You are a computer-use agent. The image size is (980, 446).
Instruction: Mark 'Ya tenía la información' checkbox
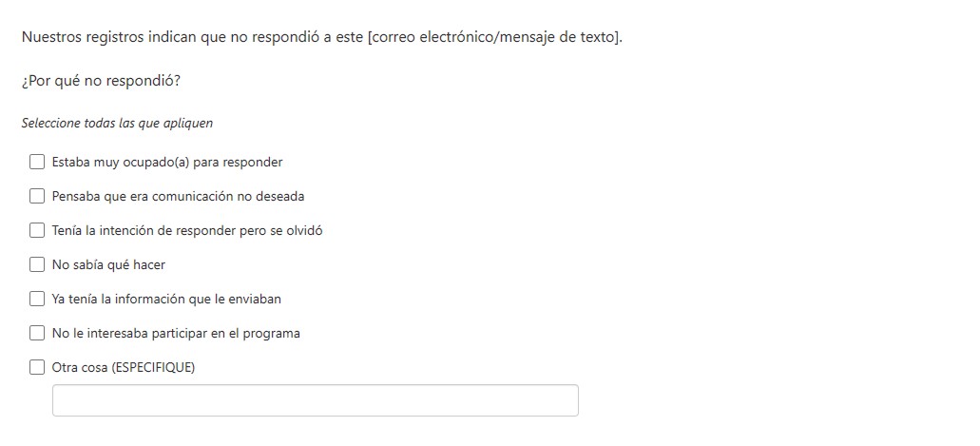[x=37, y=300]
